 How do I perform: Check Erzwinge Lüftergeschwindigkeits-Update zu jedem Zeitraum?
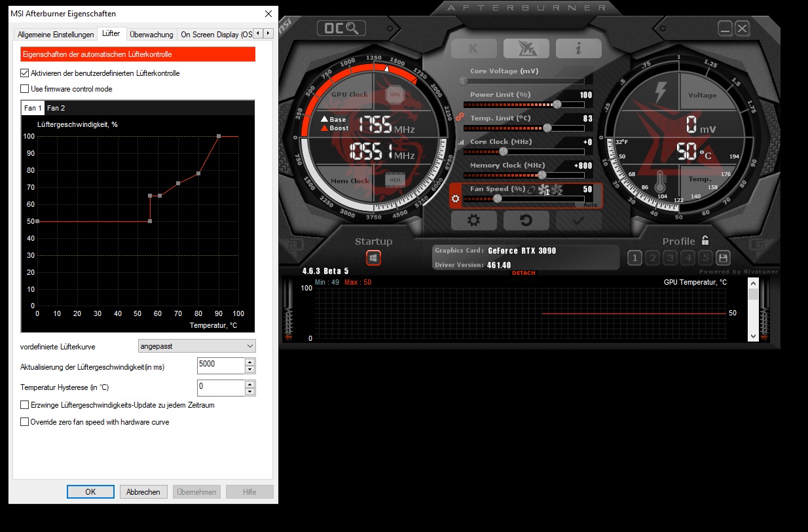point(25,405)
